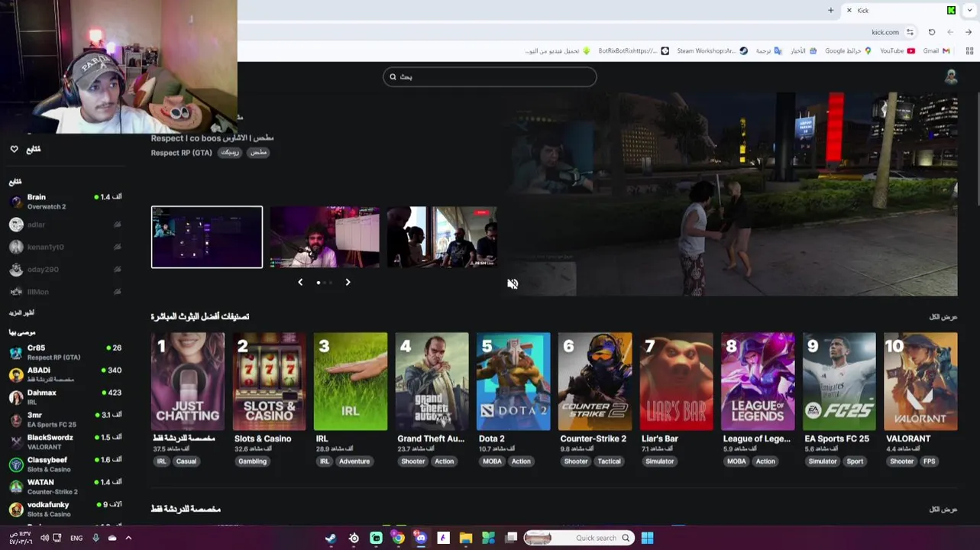Open the EA Sports FC 25 card
980x550 pixels.
[x=839, y=381]
